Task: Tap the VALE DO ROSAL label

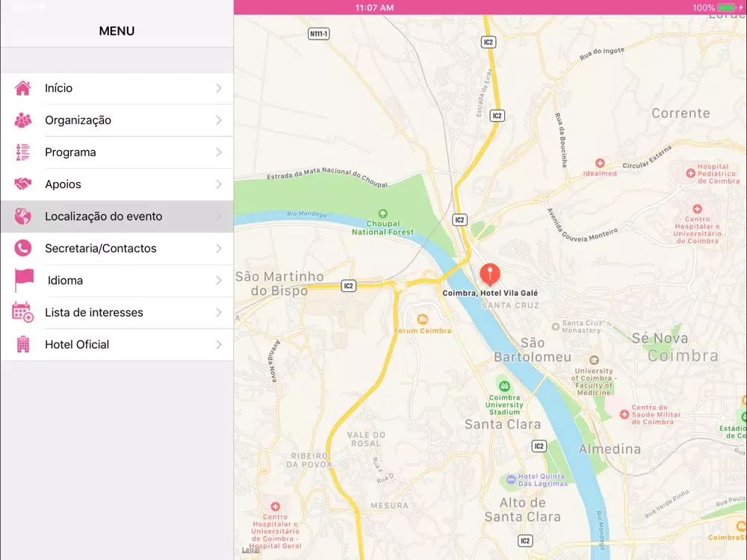Action: pyautogui.click(x=366, y=439)
